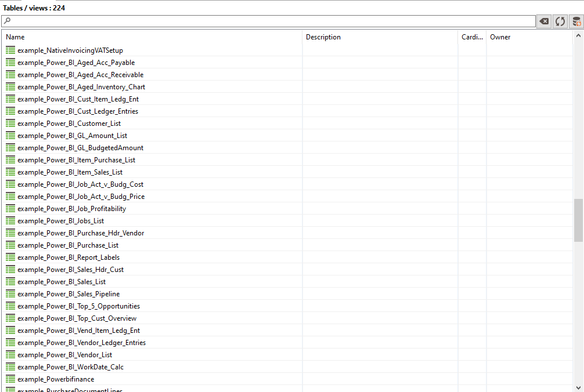Click table icon beside example_Power_BI_Sales_Pipeline
The height and width of the screenshot is (392, 584).
pyautogui.click(x=10, y=294)
